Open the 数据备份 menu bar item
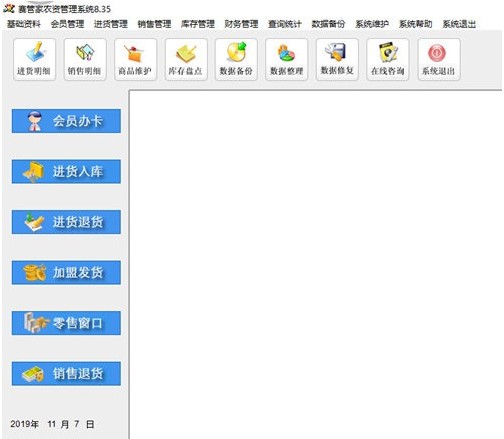The height and width of the screenshot is (439, 504). pos(328,24)
